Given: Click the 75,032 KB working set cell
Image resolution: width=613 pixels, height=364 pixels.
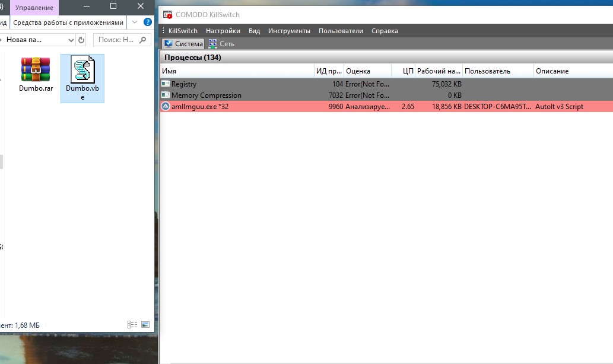Looking at the screenshot, I should [447, 84].
